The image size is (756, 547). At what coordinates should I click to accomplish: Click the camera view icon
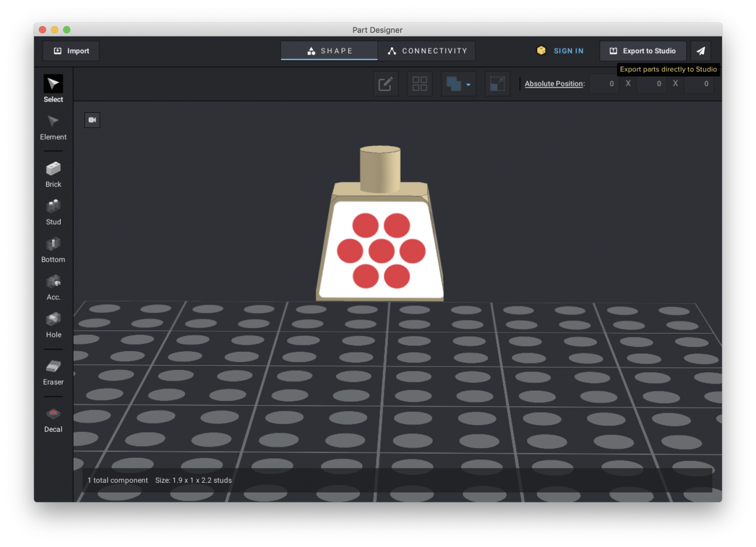tap(92, 120)
